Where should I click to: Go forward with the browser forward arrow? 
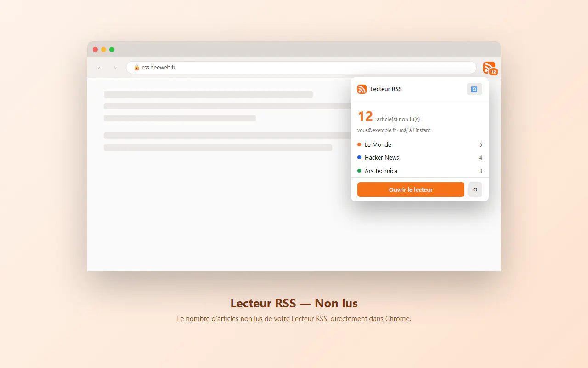tap(115, 68)
